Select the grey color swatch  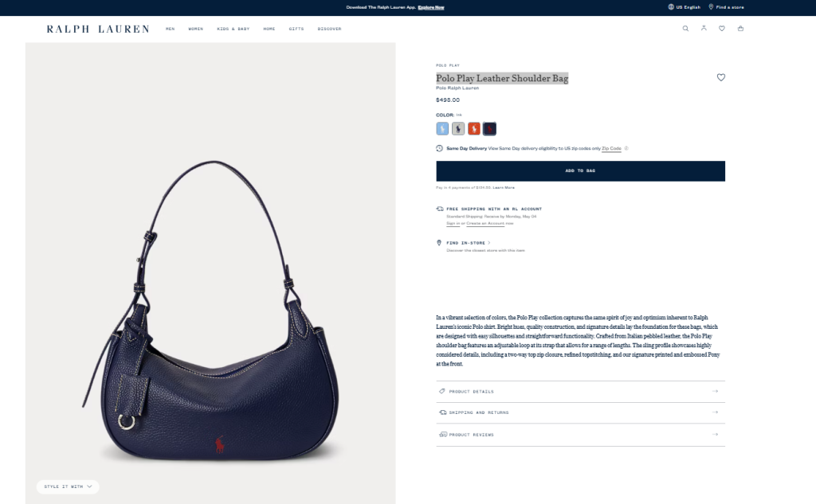click(458, 128)
